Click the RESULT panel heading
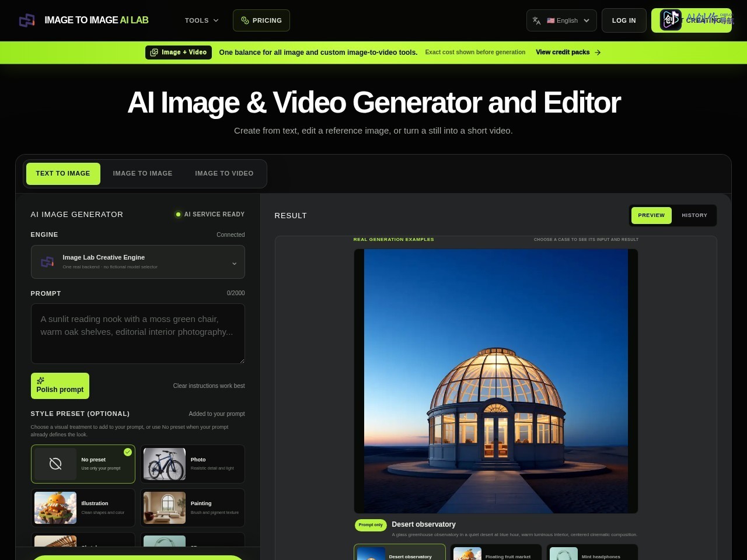Image resolution: width=747 pixels, height=560 pixels. [x=291, y=216]
